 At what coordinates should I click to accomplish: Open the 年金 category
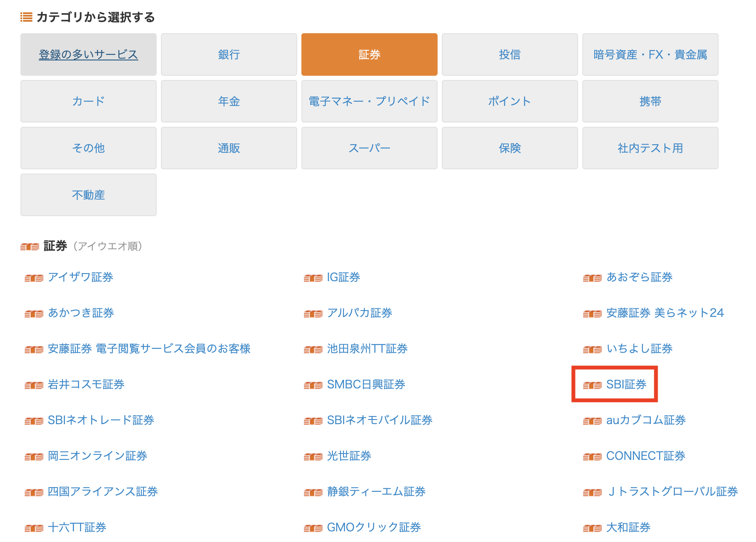229,101
